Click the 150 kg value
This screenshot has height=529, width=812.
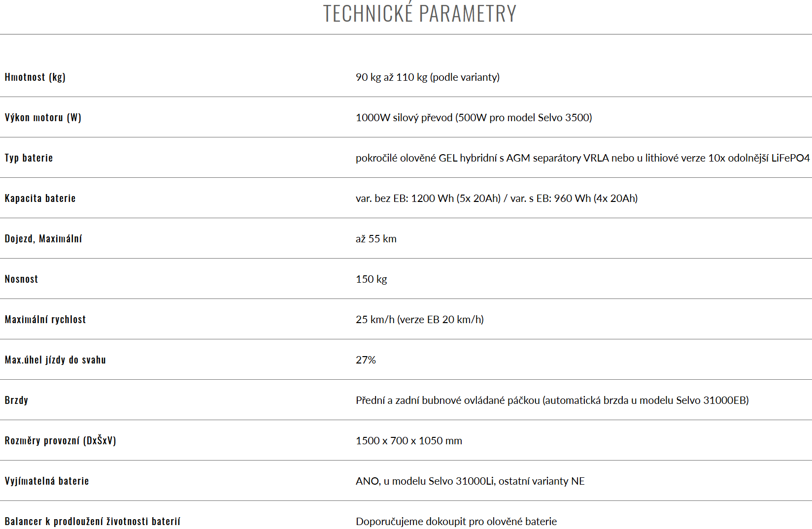[x=372, y=279]
